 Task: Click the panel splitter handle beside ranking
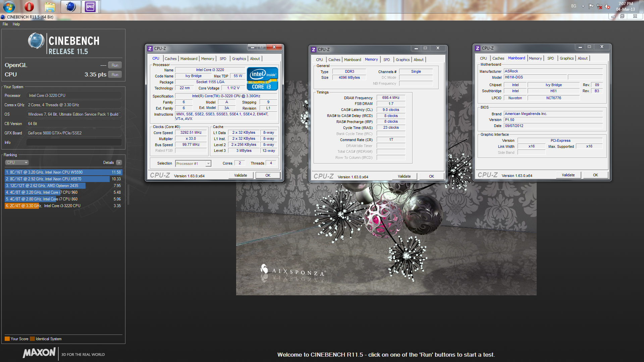click(128, 194)
